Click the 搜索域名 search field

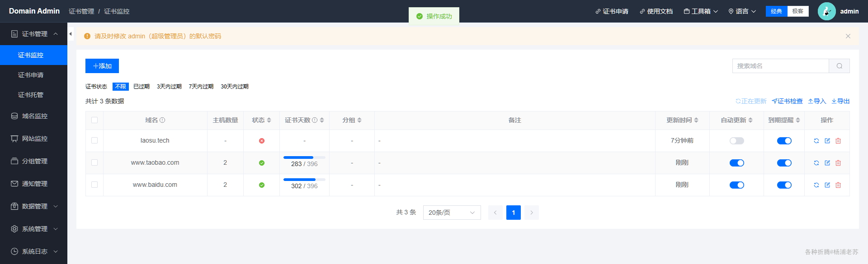tap(781, 66)
